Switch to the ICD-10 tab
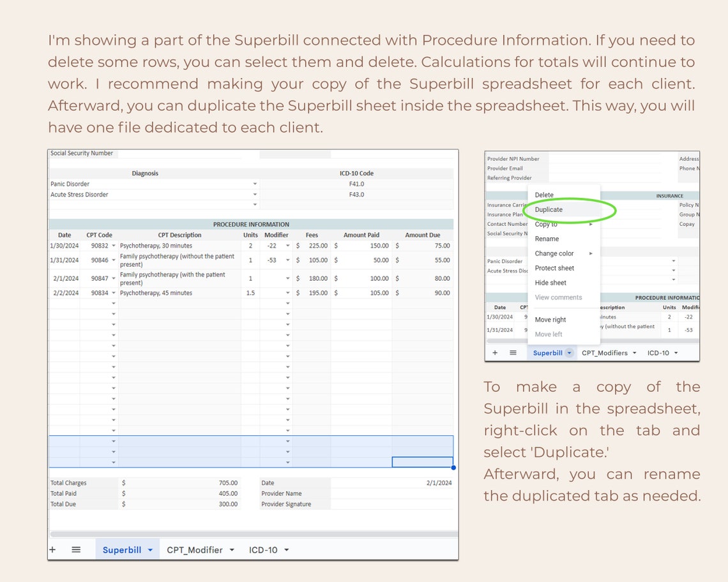The width and height of the screenshot is (728, 582). coord(262,549)
